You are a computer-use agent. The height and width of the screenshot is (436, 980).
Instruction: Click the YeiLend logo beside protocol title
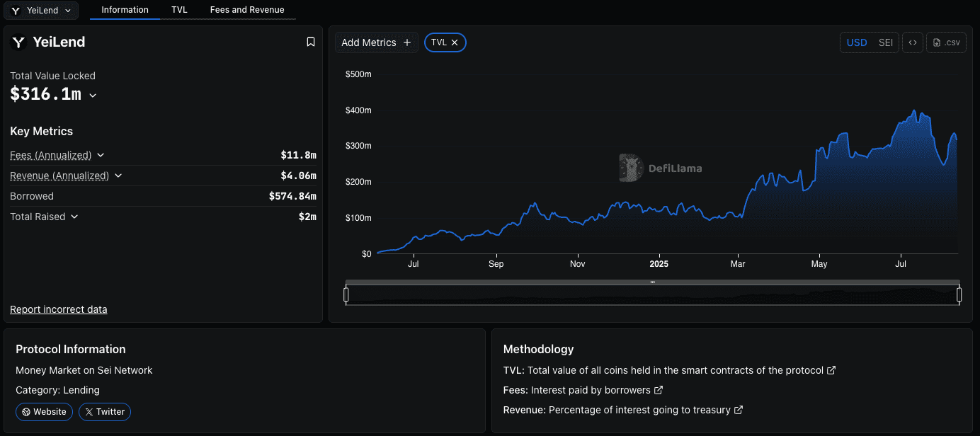pos(18,42)
